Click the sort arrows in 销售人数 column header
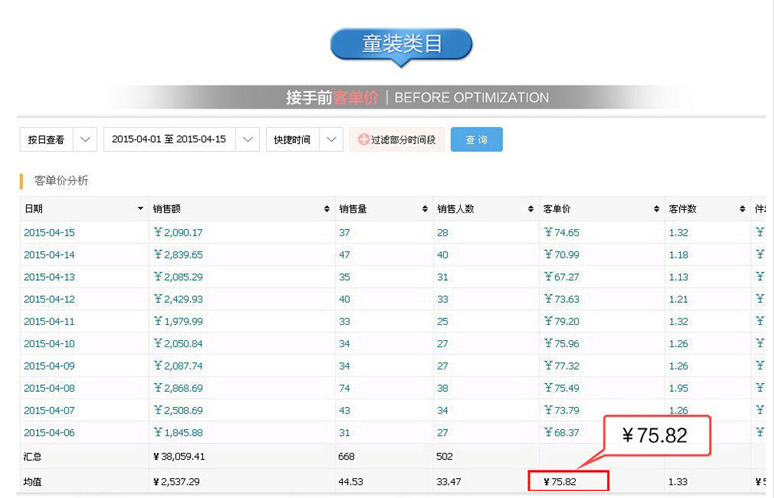Viewport: 774px width, 498px height. [x=530, y=209]
